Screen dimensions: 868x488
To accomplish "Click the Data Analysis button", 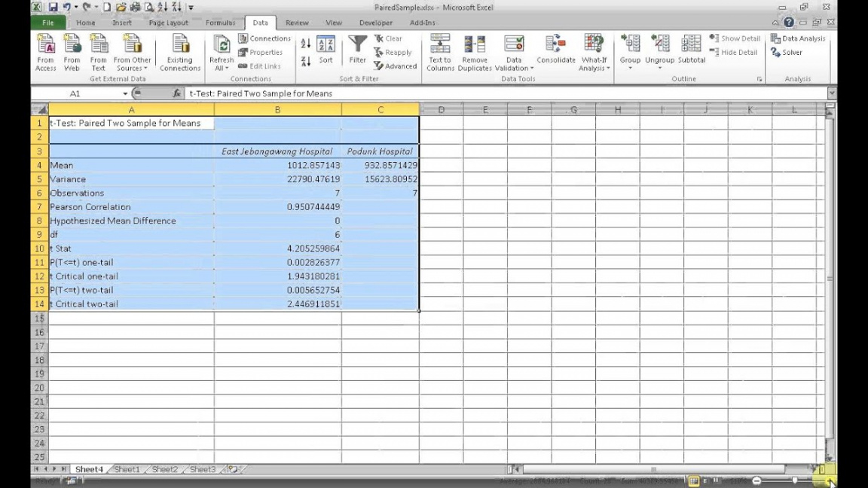I will point(798,38).
